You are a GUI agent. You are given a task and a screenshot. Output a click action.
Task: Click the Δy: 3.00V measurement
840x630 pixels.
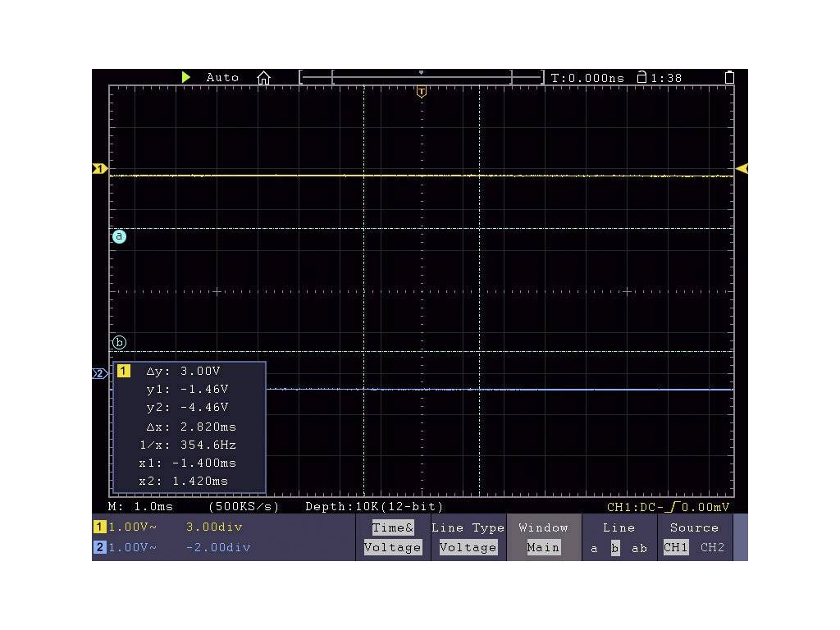coord(183,371)
